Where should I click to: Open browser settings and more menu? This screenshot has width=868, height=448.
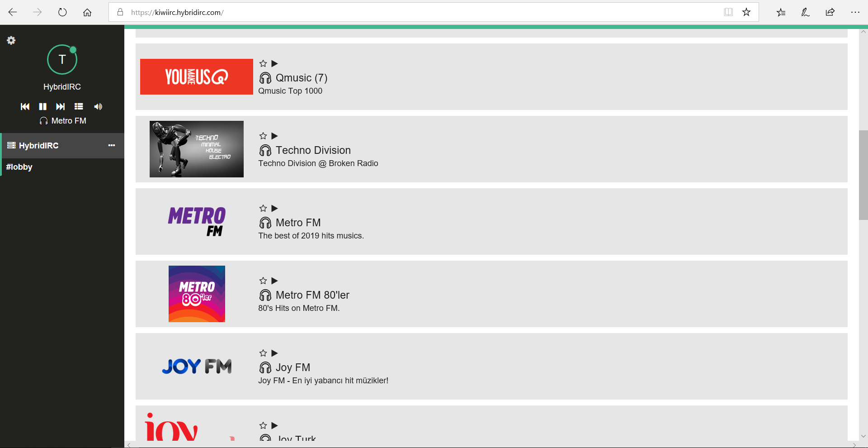(855, 12)
